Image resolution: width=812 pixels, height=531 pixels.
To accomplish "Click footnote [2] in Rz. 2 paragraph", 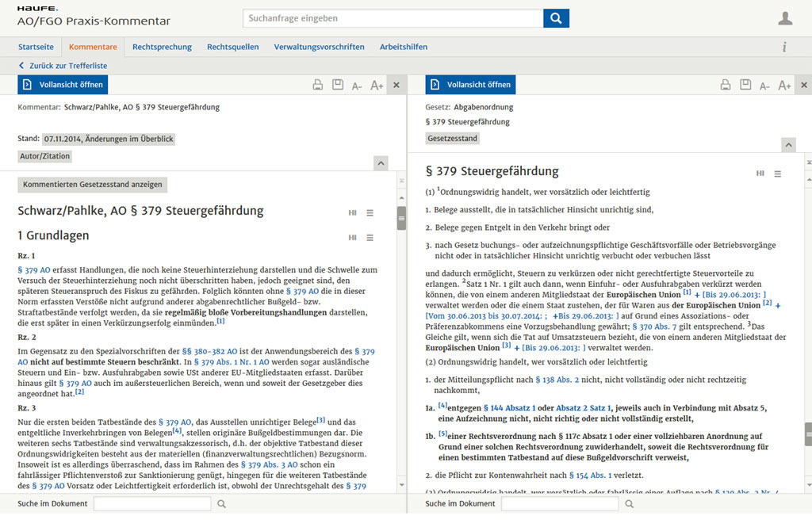I will 79,392.
